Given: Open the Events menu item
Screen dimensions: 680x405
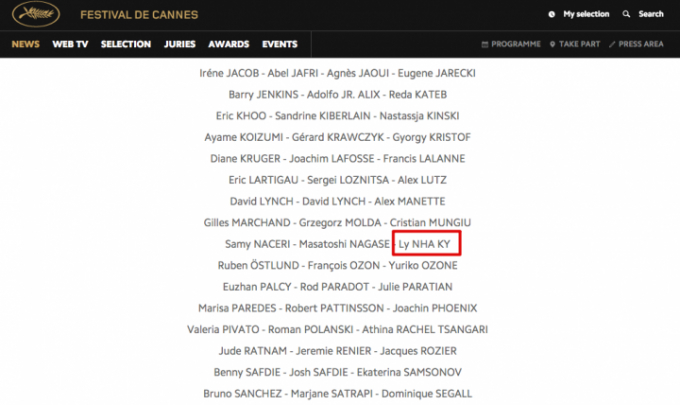Looking at the screenshot, I should click(280, 44).
